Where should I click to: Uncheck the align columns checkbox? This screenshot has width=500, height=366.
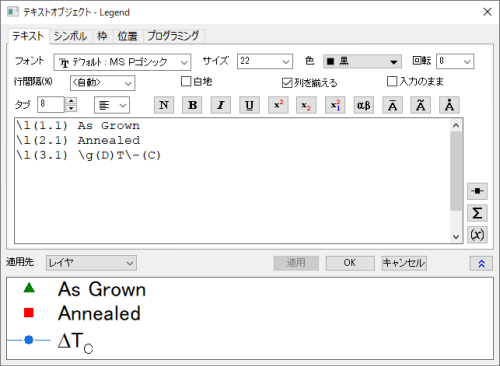click(287, 83)
